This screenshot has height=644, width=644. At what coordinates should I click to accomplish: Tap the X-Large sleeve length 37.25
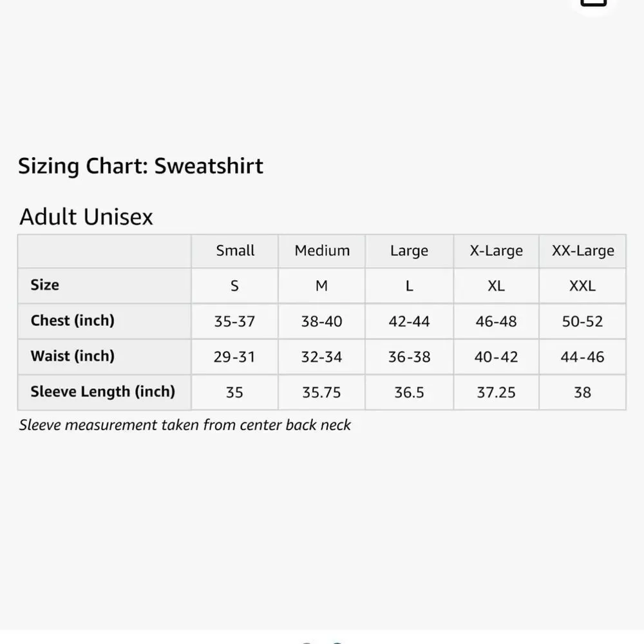pyautogui.click(x=496, y=392)
